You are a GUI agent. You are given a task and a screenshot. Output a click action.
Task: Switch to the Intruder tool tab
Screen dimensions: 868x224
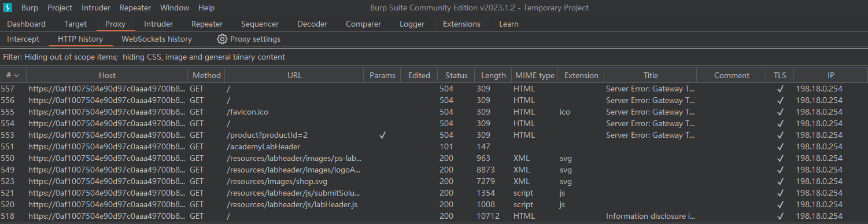(x=158, y=24)
